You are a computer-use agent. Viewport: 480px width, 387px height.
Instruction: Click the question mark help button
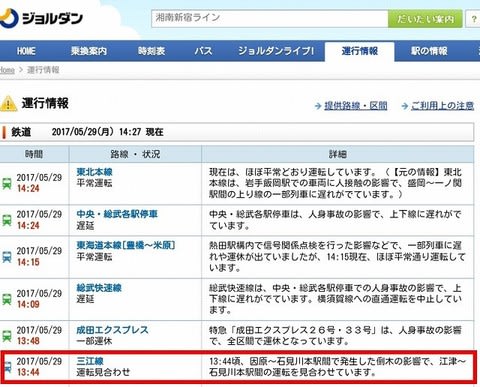[474, 19]
